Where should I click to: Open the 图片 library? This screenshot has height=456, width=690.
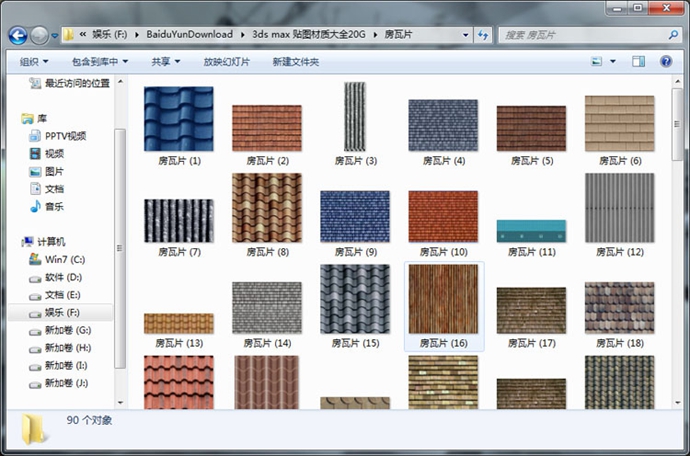tap(47, 171)
